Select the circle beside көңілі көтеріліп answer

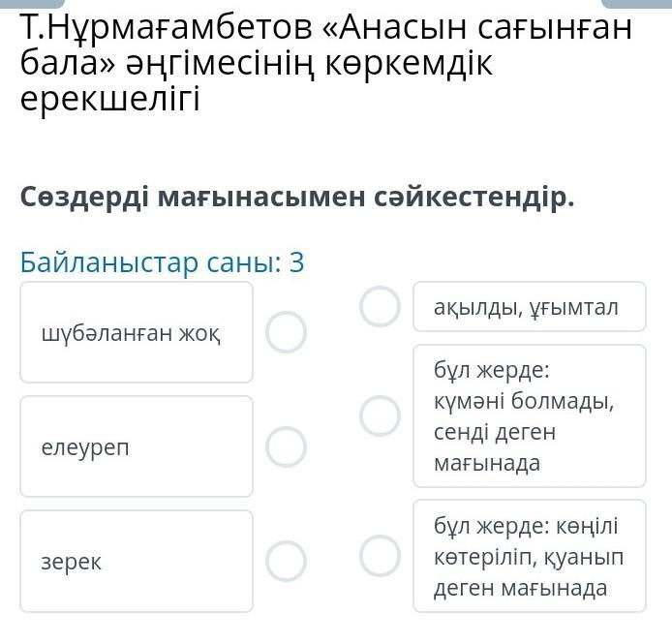pos(381,556)
